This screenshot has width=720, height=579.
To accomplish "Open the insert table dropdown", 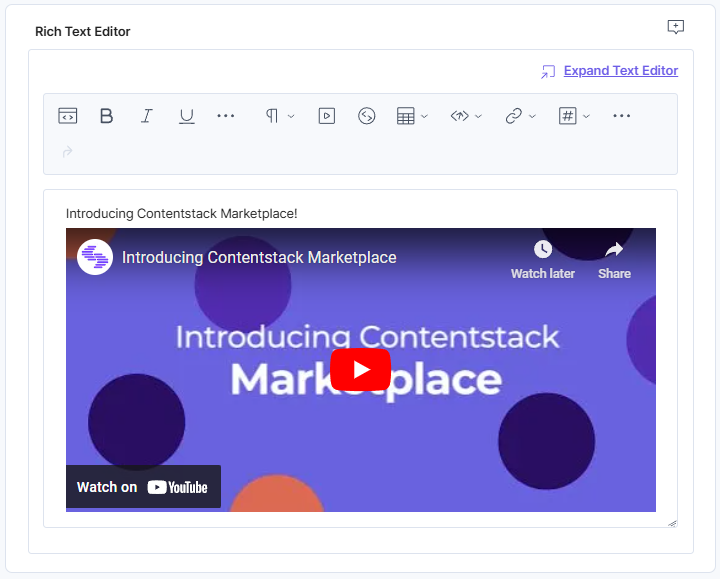I will click(x=412, y=116).
